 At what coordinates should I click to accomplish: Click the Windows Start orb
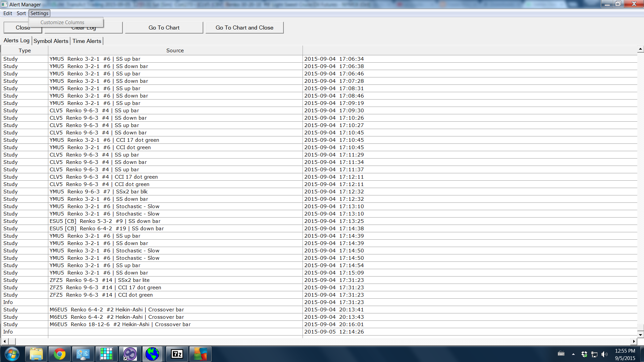(12, 354)
